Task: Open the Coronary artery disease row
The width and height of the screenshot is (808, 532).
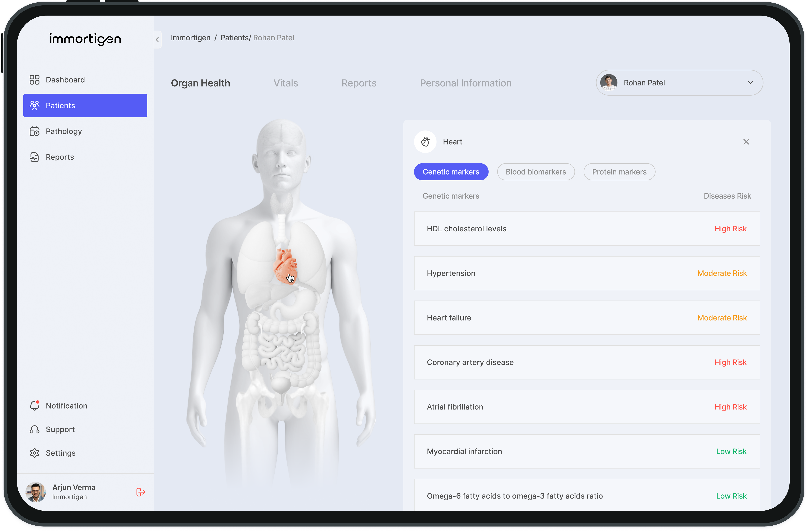Action: point(586,362)
